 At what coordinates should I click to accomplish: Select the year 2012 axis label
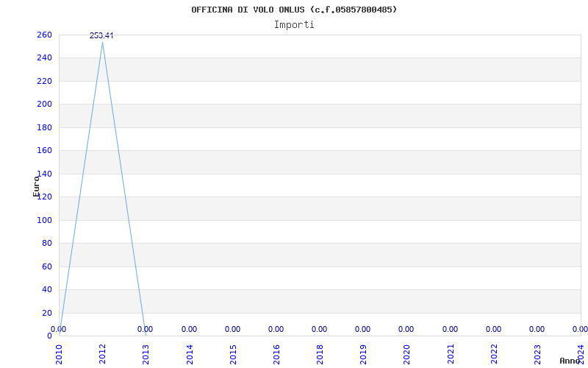102,354
